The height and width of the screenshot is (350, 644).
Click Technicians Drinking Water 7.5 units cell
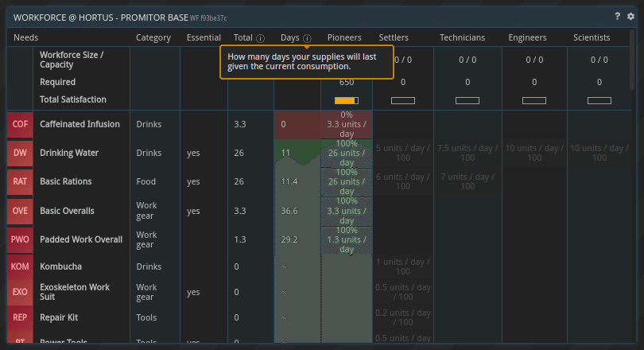click(x=467, y=153)
